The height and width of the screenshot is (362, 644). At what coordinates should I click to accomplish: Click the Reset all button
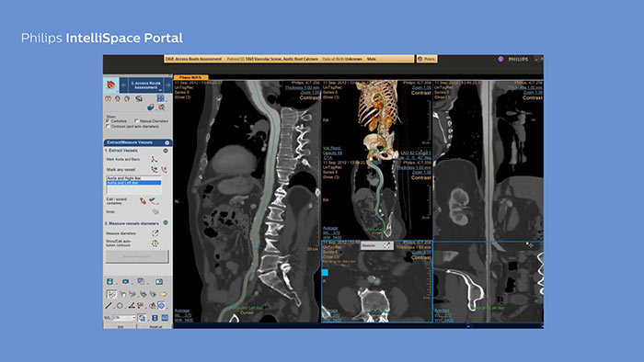click(155, 327)
